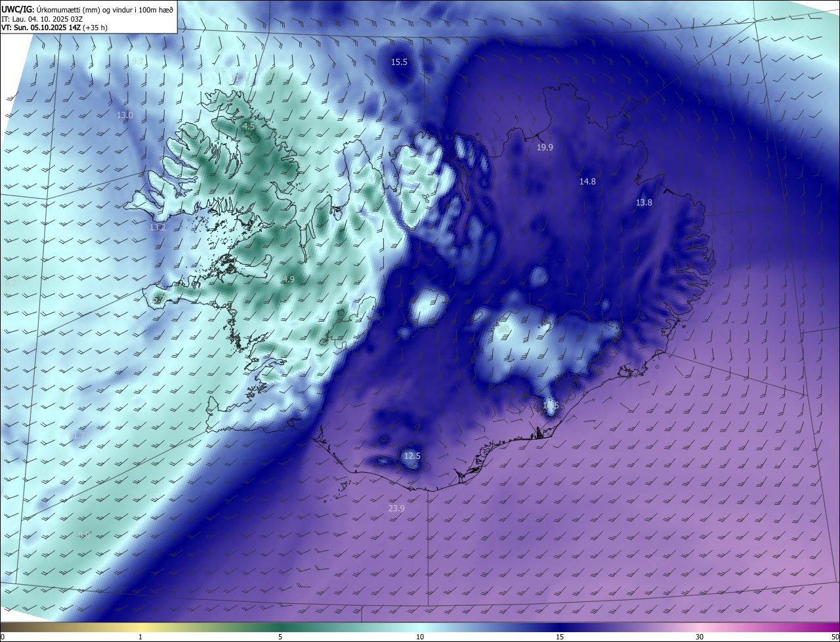Click the colorbar tick label 15

click(560, 637)
